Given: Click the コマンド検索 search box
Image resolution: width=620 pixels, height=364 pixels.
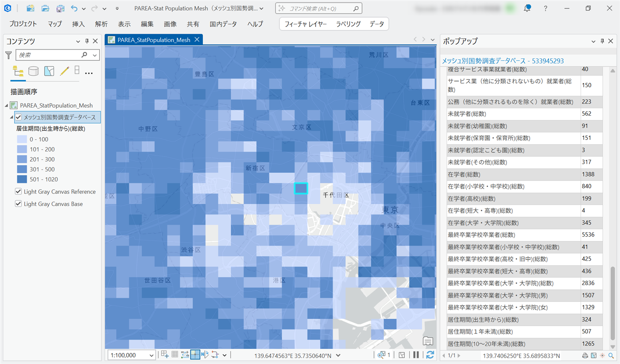Looking at the screenshot, I should [x=319, y=8].
